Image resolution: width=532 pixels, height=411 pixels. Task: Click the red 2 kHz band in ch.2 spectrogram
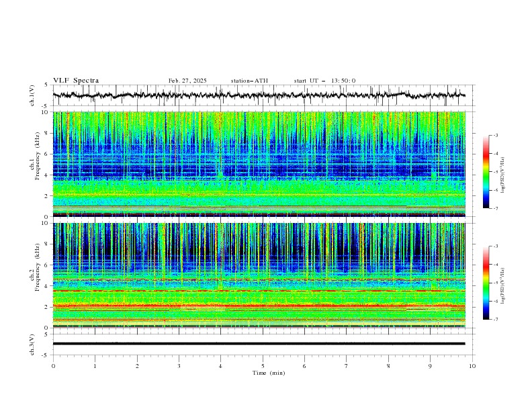(259, 306)
